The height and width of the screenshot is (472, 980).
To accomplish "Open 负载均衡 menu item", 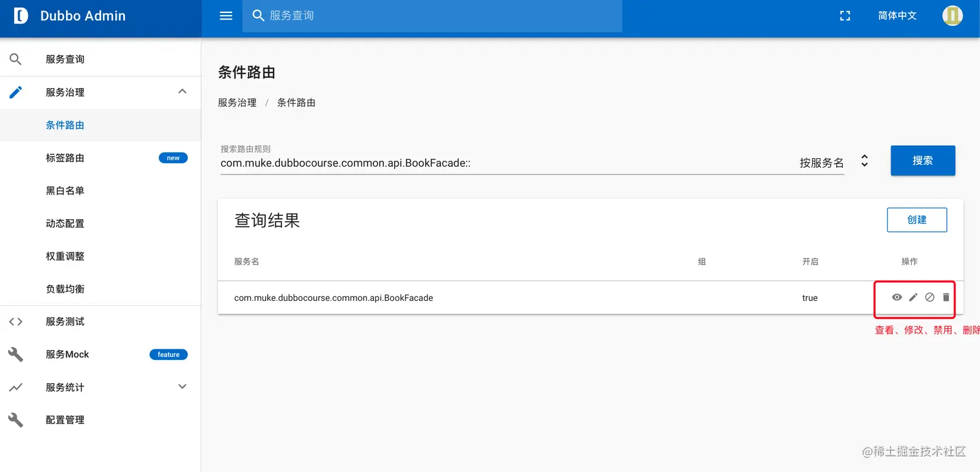I will (x=100, y=289).
